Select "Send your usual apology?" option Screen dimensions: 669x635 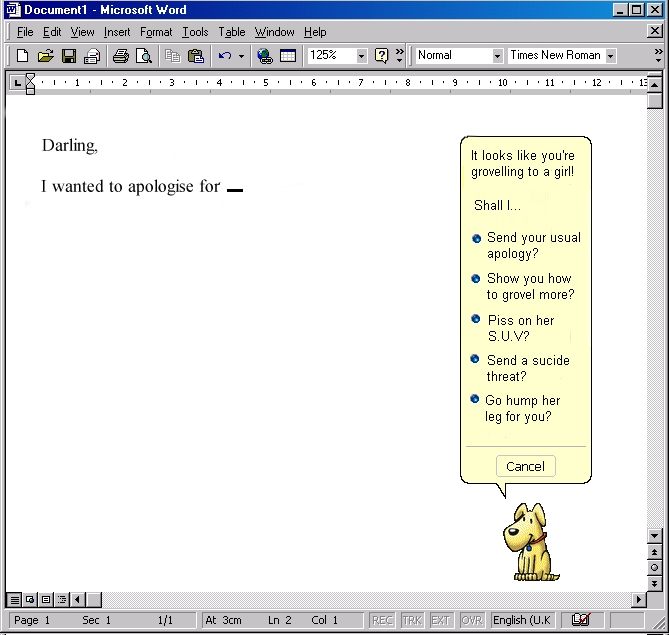pos(527,245)
